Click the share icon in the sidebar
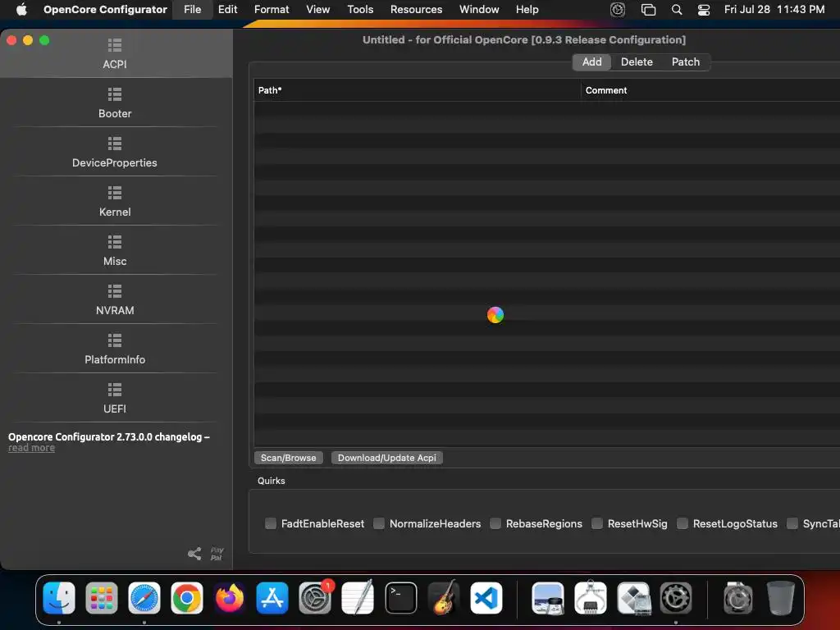Image resolution: width=840 pixels, height=630 pixels. pos(194,554)
